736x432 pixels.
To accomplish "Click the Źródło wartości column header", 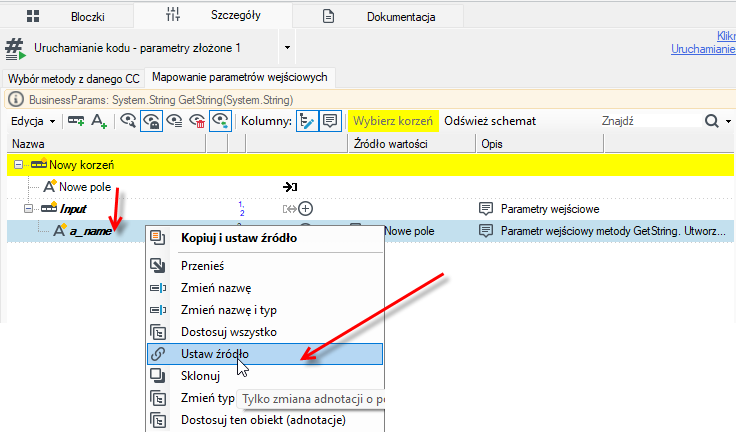I will (412, 144).
